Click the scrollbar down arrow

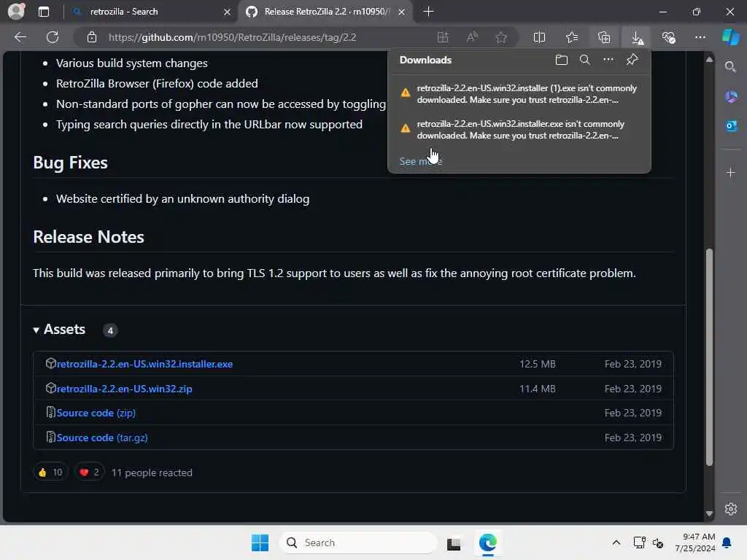pyautogui.click(x=709, y=513)
